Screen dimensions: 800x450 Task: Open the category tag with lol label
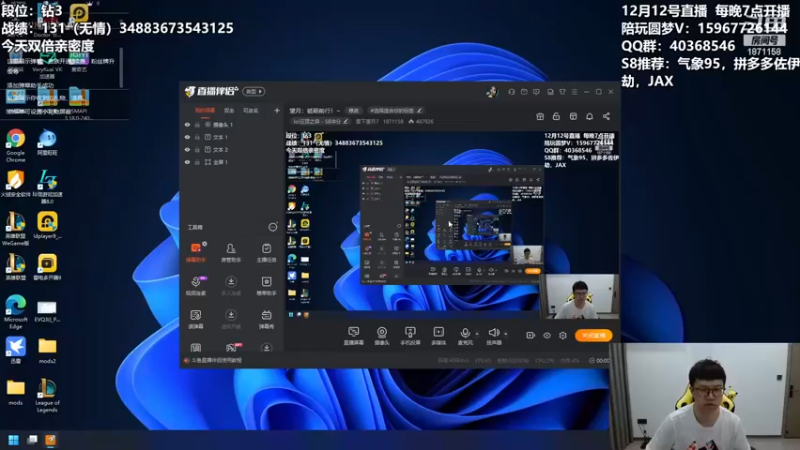pyautogui.click(x=320, y=121)
